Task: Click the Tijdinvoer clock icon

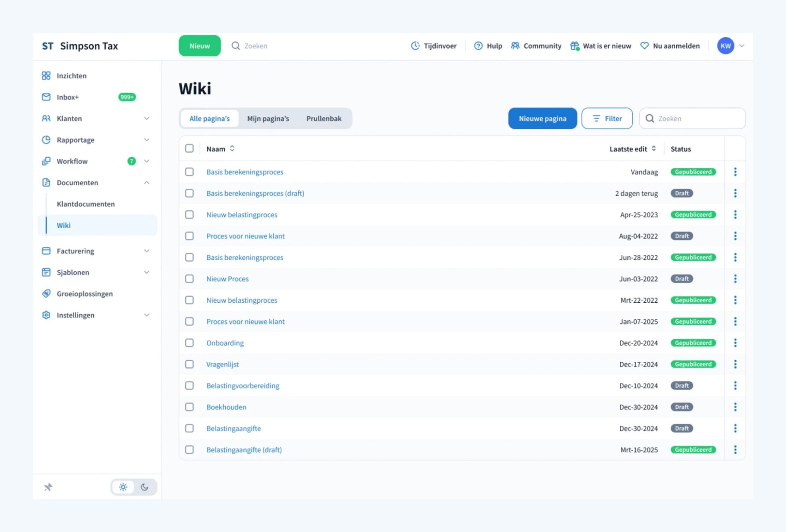Action: (x=415, y=46)
